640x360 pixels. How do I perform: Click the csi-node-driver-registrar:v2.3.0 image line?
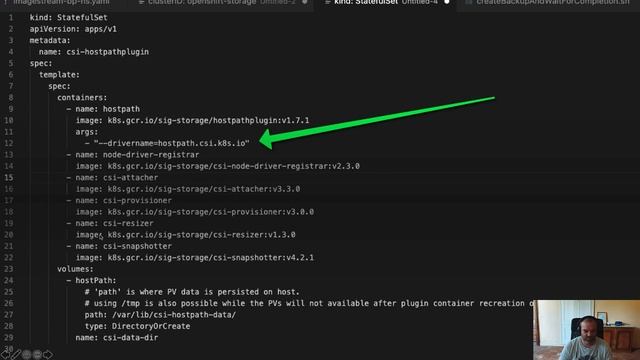point(218,166)
